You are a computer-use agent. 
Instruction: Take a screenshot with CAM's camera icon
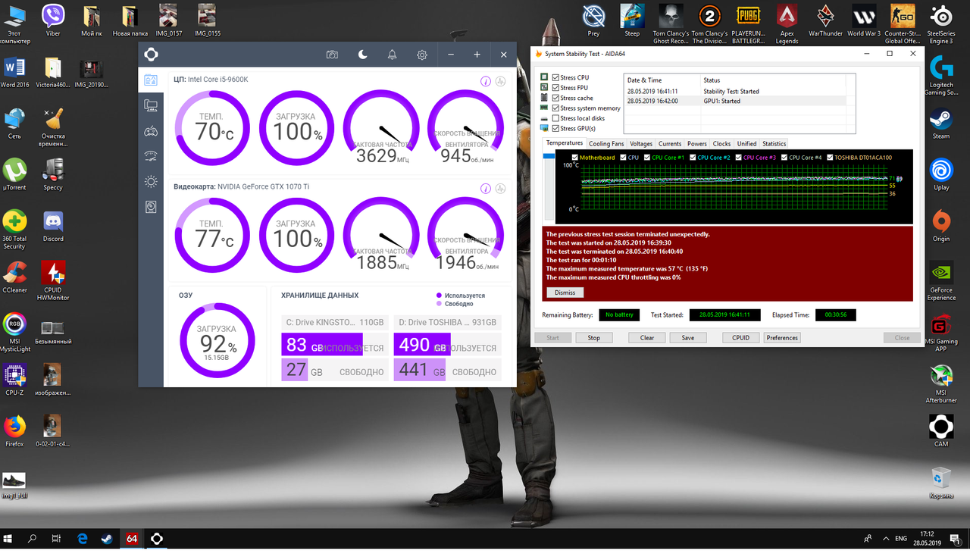click(x=332, y=55)
